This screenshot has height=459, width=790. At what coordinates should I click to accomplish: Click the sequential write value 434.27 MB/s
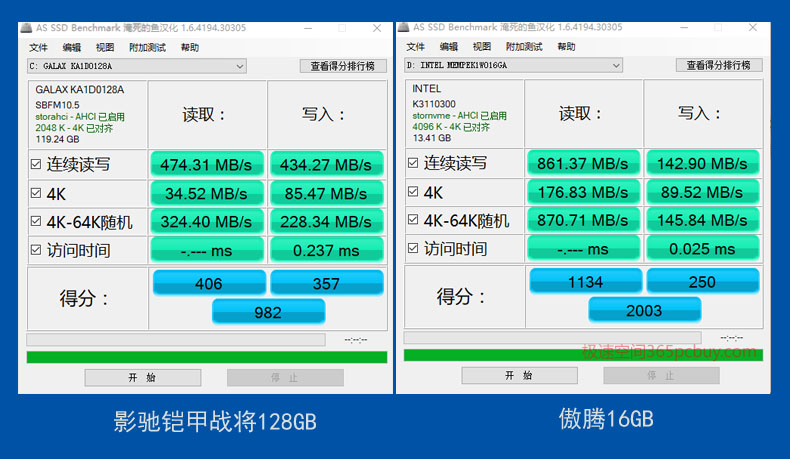tap(326, 165)
